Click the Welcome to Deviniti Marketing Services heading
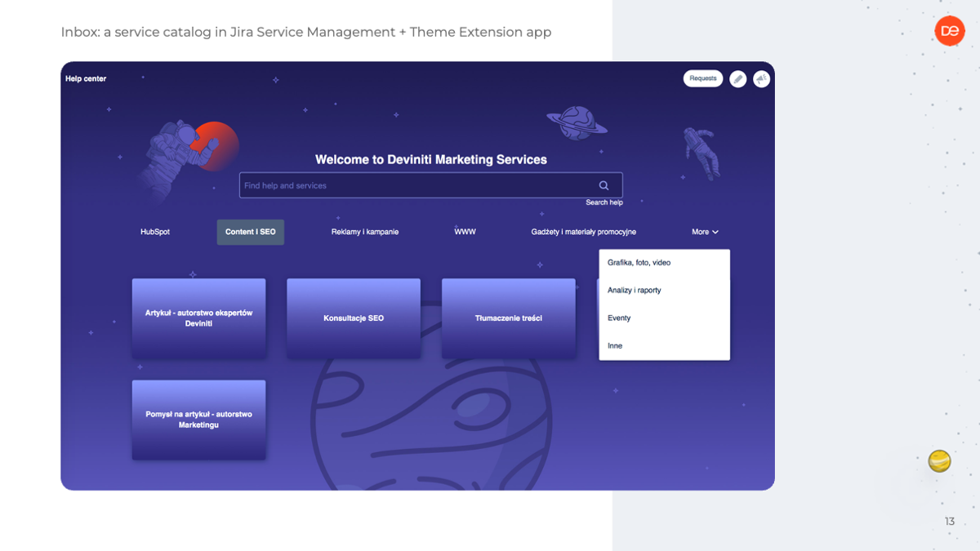 tap(431, 160)
